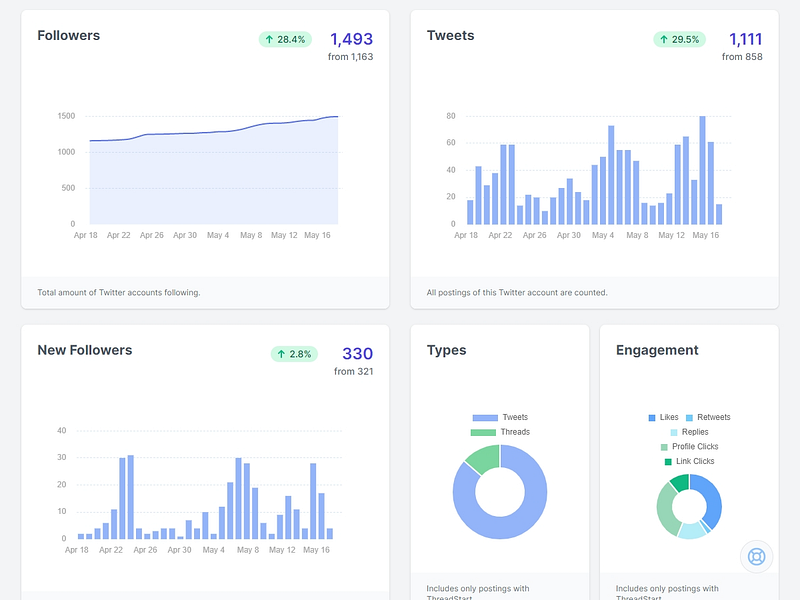Click 'May 16' label on Tweets chart

706,235
